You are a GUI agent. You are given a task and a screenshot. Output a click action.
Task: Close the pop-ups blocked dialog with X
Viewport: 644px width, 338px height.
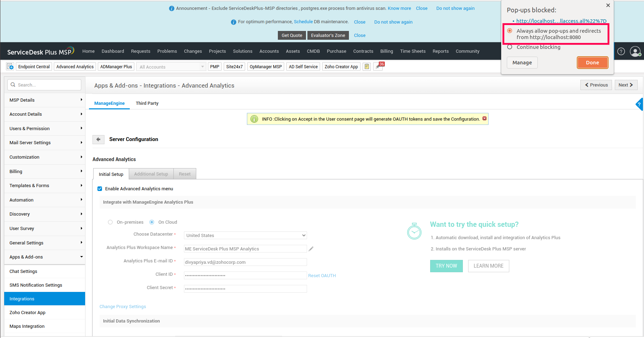click(608, 5)
